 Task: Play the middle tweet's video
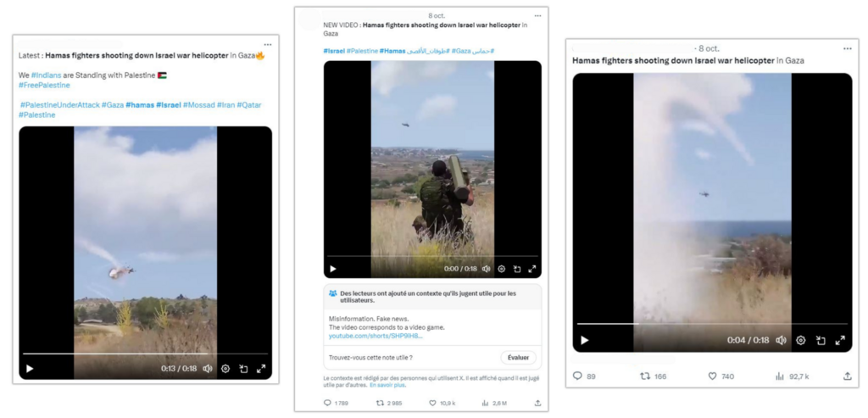click(x=333, y=269)
